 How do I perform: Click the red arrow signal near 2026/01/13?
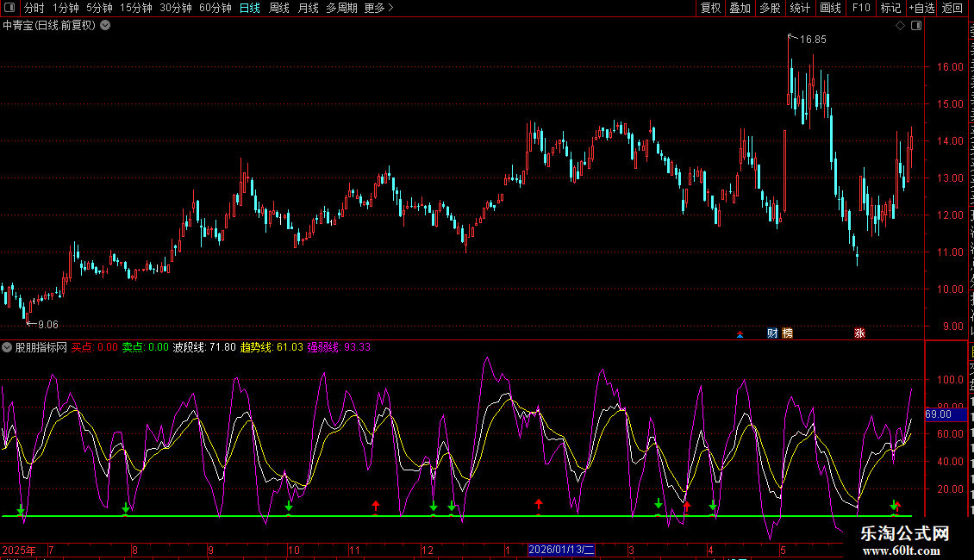point(539,505)
